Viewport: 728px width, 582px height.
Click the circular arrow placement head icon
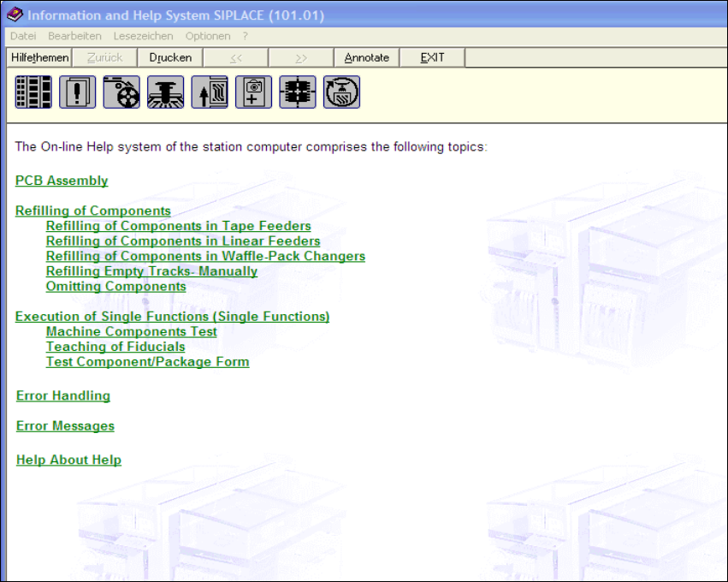tap(341, 92)
